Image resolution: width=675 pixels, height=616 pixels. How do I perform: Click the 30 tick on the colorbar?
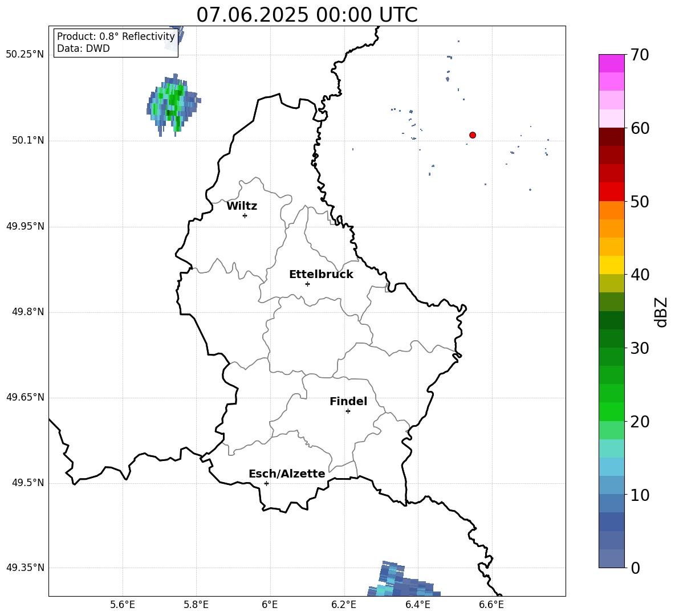click(x=640, y=348)
